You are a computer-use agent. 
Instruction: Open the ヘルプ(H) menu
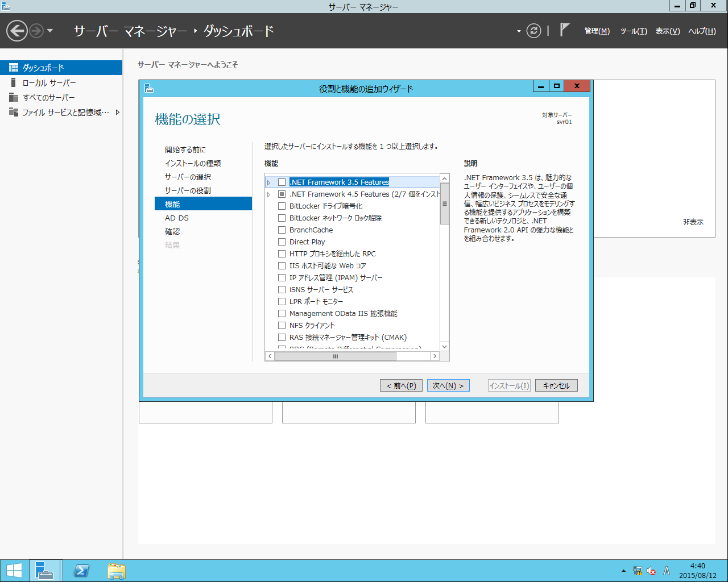(x=702, y=31)
